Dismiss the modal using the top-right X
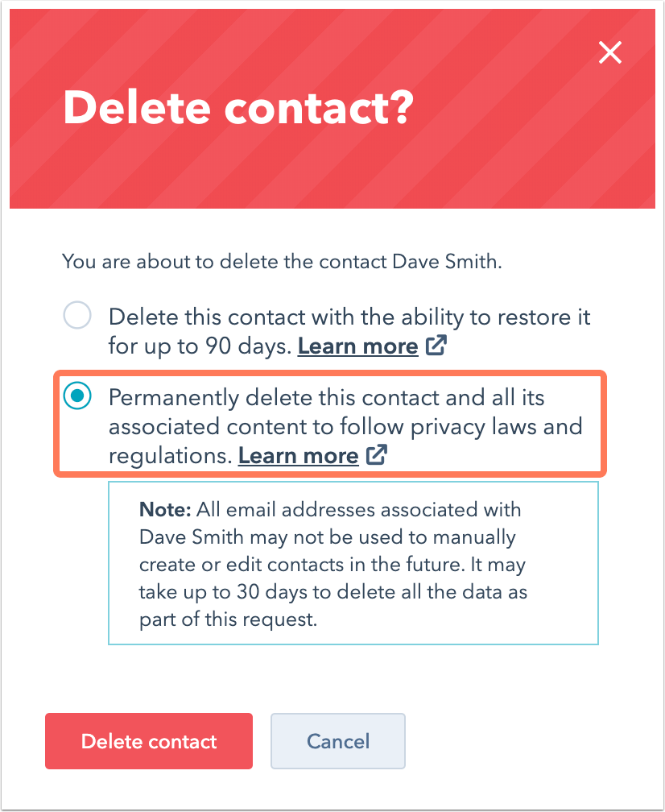Viewport: 665px width, 812px height. point(609,52)
